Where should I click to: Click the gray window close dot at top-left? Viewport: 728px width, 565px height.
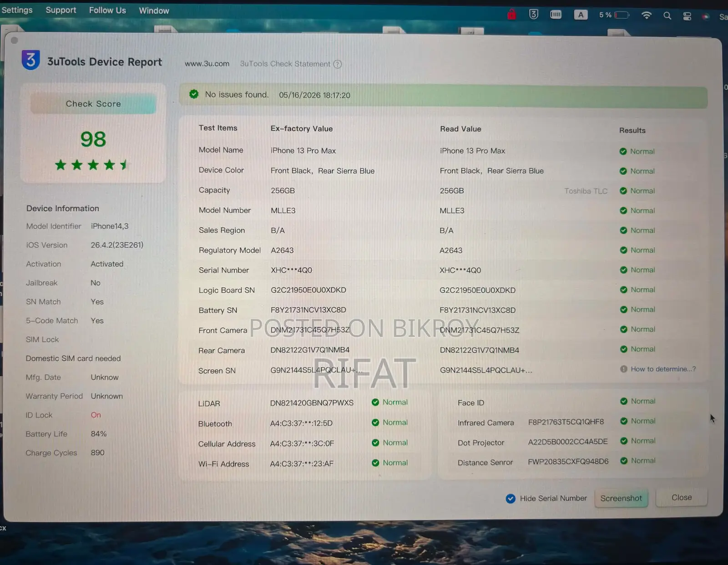click(x=14, y=41)
